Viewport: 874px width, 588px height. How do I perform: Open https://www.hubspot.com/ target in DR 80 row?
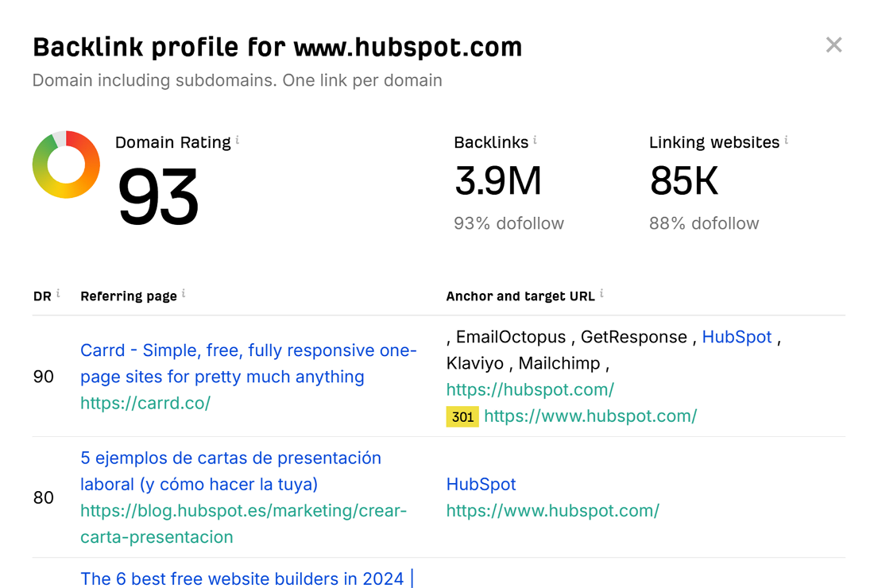pos(553,511)
